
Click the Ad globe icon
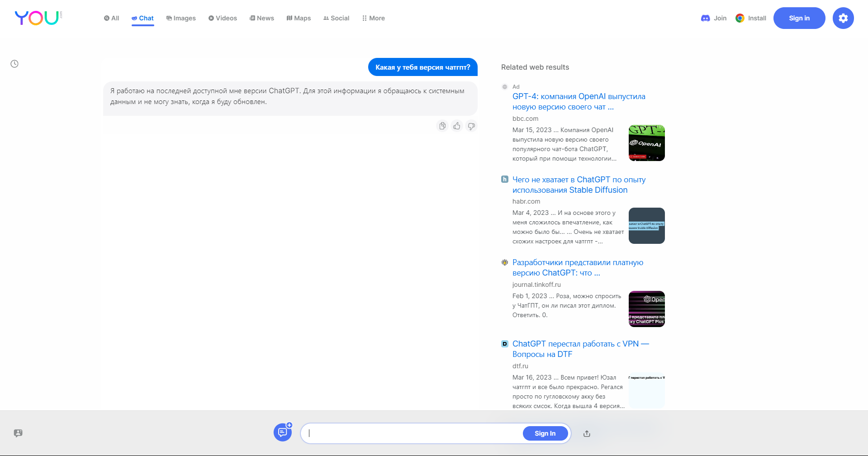click(505, 87)
